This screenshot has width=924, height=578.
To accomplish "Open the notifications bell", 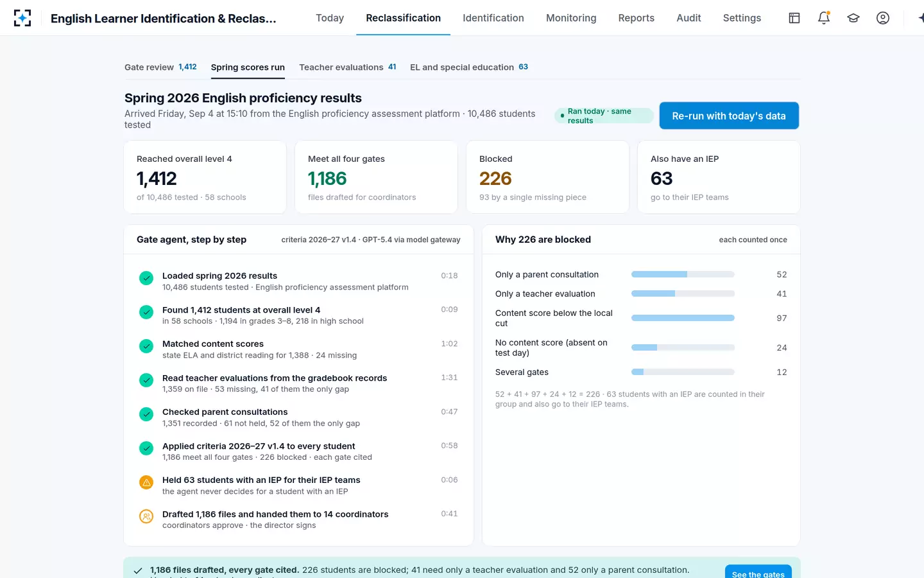I will point(824,18).
